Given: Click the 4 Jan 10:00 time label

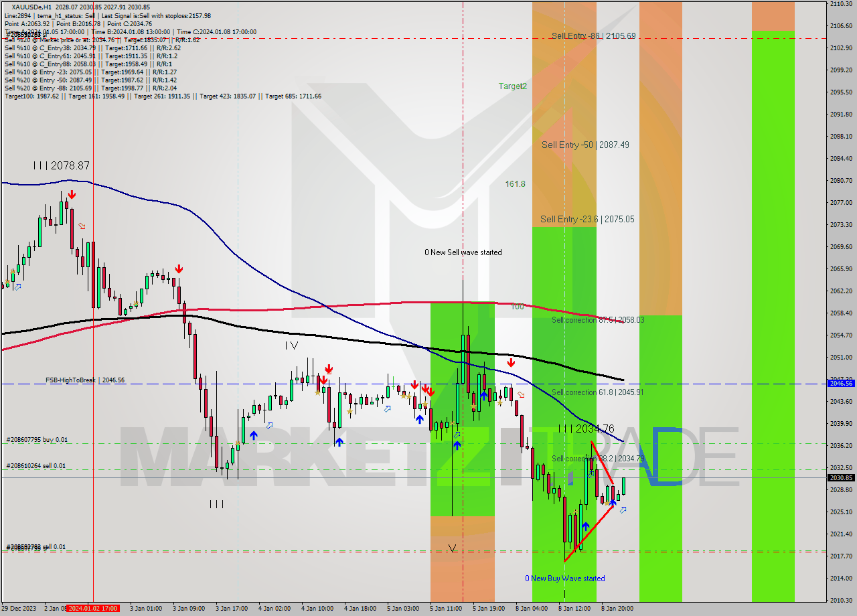Looking at the screenshot, I should pyautogui.click(x=317, y=609).
